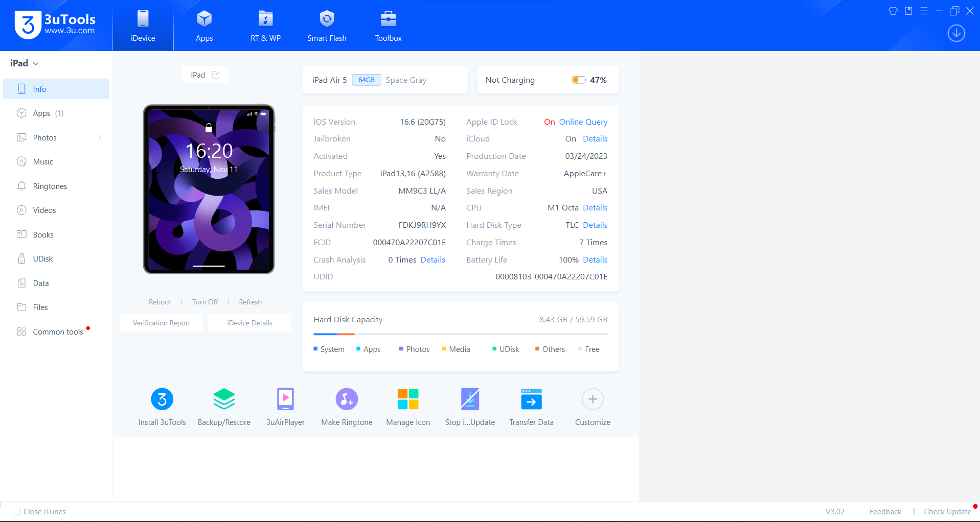
Task: Click the V3.02 version label
Action: click(x=835, y=512)
